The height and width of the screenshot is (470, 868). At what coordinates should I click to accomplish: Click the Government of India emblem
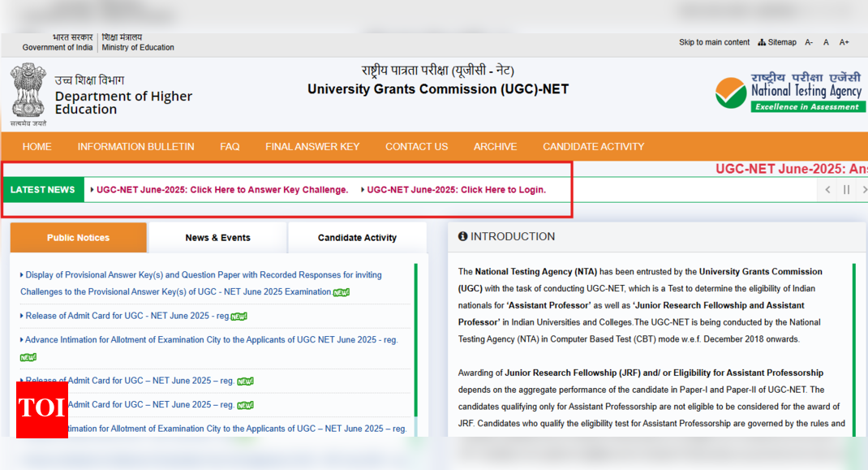pos(28,93)
